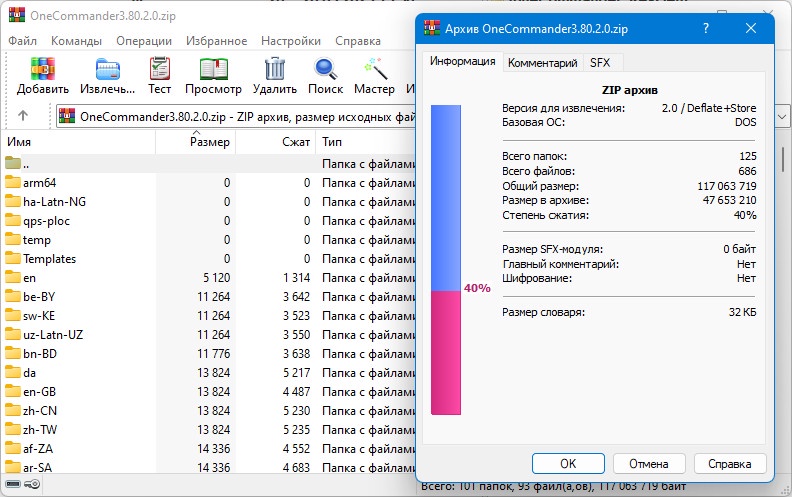Viewport: 792px width, 497px height.
Task: Select the be-BY folder icon
Action: pos(13,296)
